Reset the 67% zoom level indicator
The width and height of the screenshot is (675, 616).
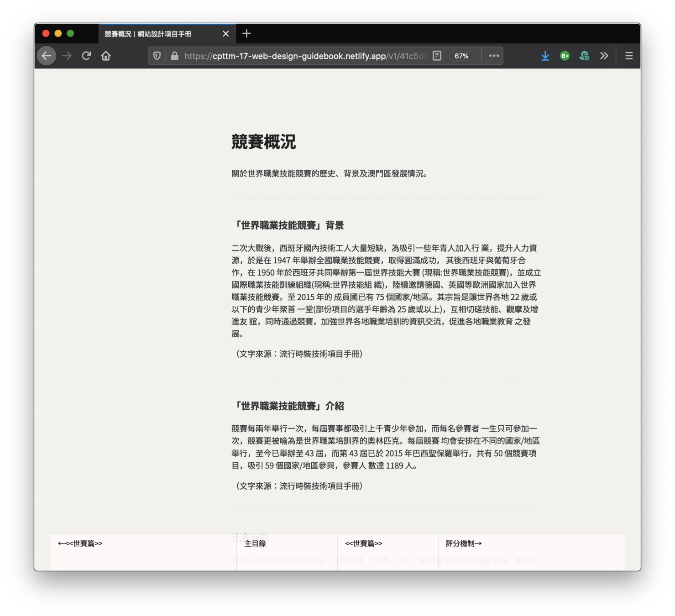(461, 56)
